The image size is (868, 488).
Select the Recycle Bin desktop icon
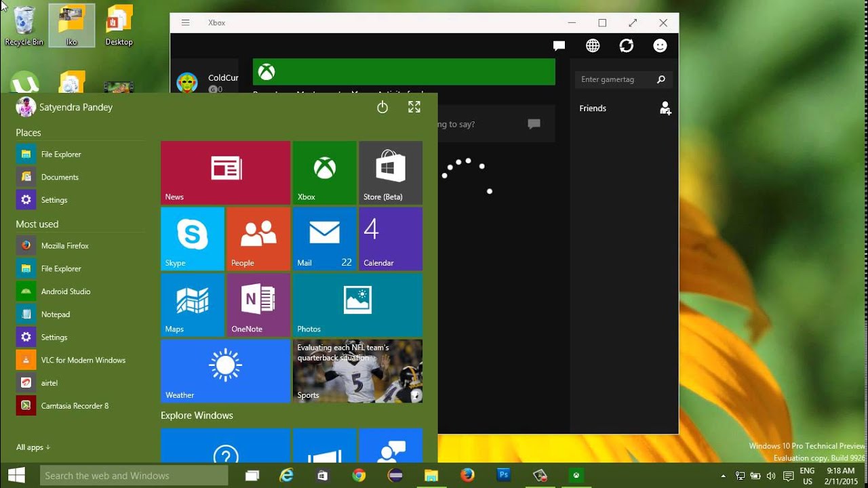click(24, 26)
